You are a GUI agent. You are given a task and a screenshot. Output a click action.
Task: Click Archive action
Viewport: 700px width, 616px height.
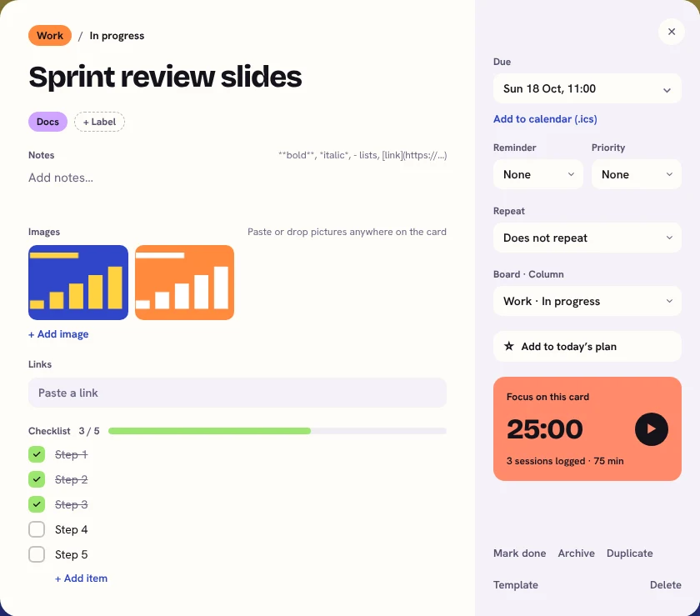[x=577, y=553]
